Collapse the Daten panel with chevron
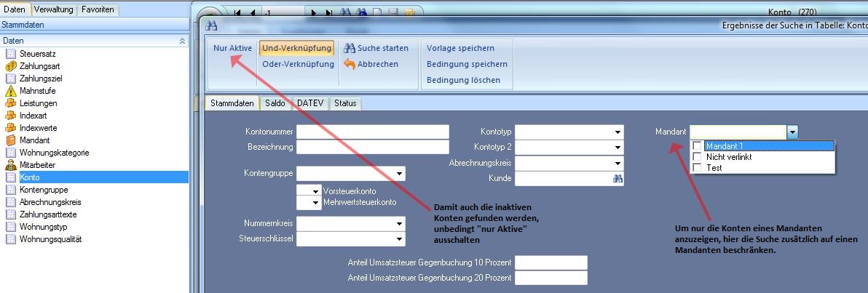This screenshot has width=868, height=293. click(182, 41)
